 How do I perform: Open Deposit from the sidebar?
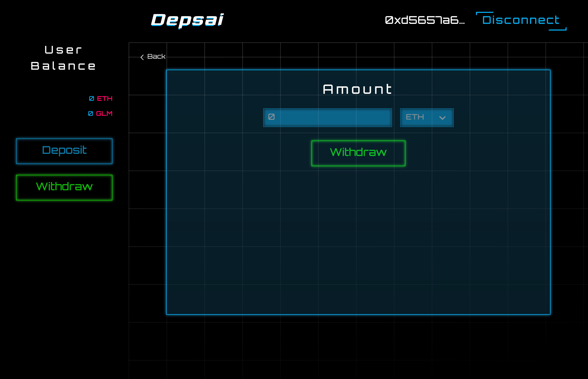(64, 151)
